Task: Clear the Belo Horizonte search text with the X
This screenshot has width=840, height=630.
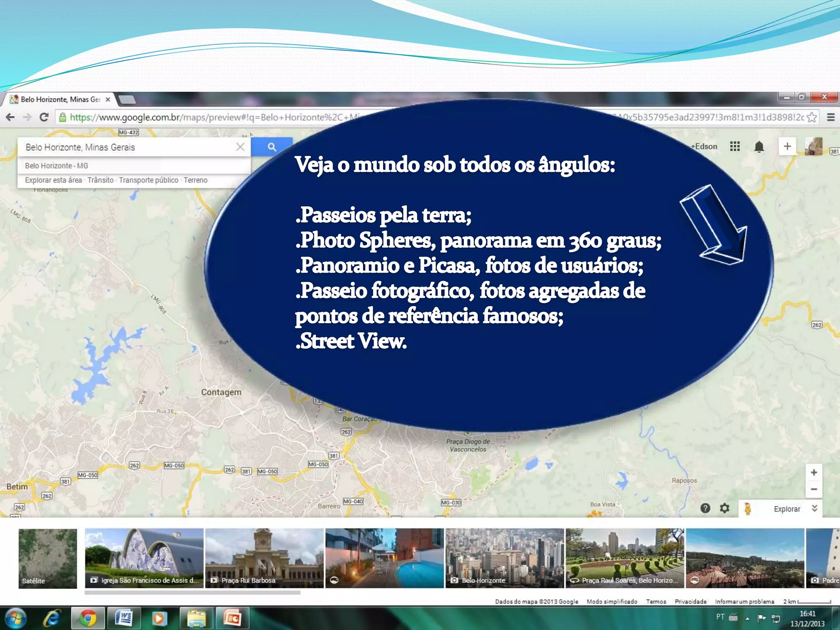Action: click(240, 147)
